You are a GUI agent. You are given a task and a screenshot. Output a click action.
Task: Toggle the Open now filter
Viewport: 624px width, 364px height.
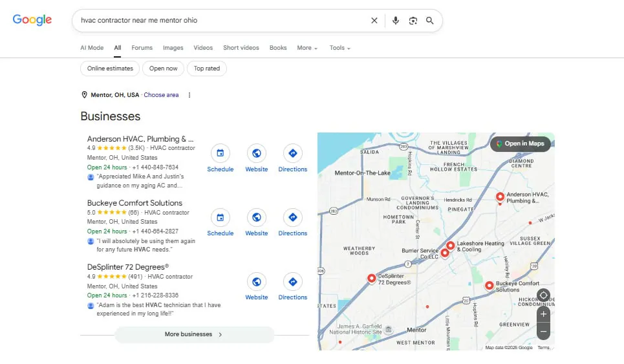(x=163, y=69)
